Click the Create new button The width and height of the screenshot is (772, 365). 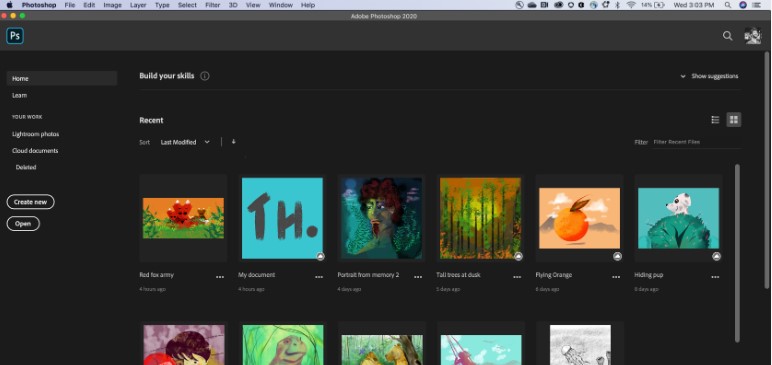click(x=31, y=202)
